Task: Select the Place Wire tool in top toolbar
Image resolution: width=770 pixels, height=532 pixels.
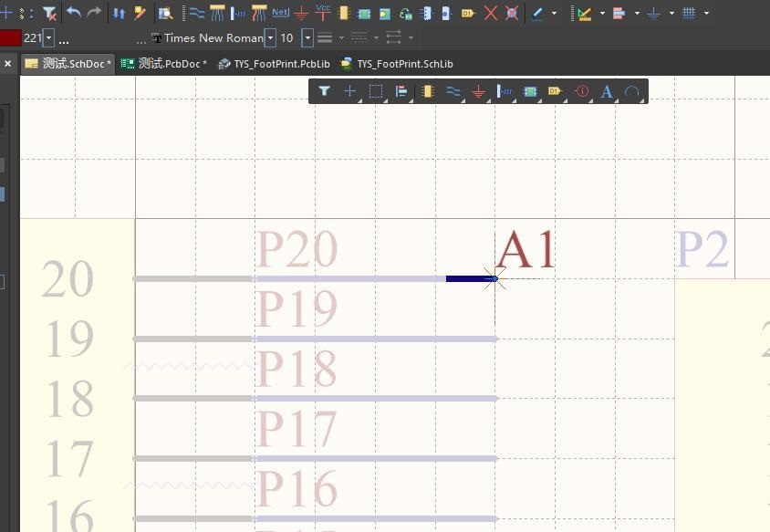Action: pyautogui.click(x=196, y=13)
